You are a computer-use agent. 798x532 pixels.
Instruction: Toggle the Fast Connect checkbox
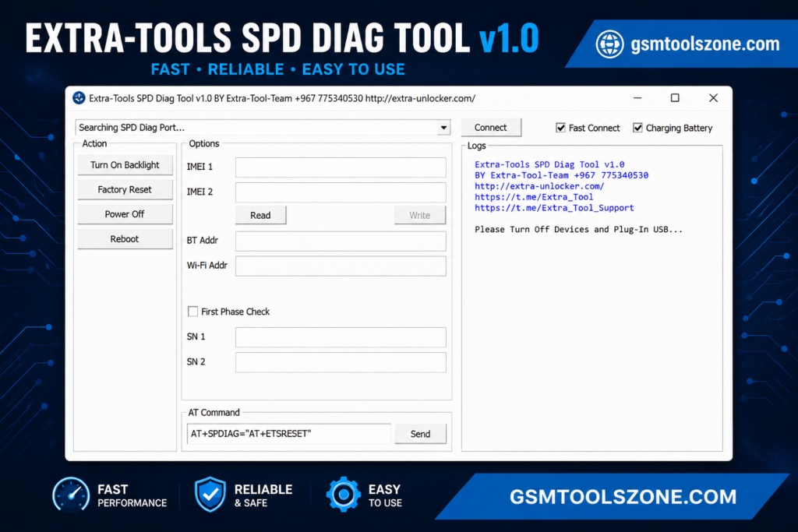(x=561, y=128)
